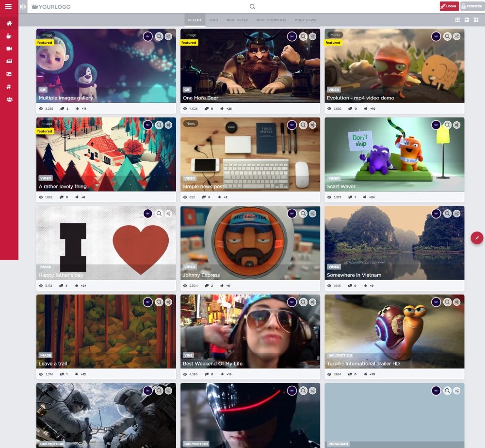Share the Simple news post card
485x448 pixels.
313,125
